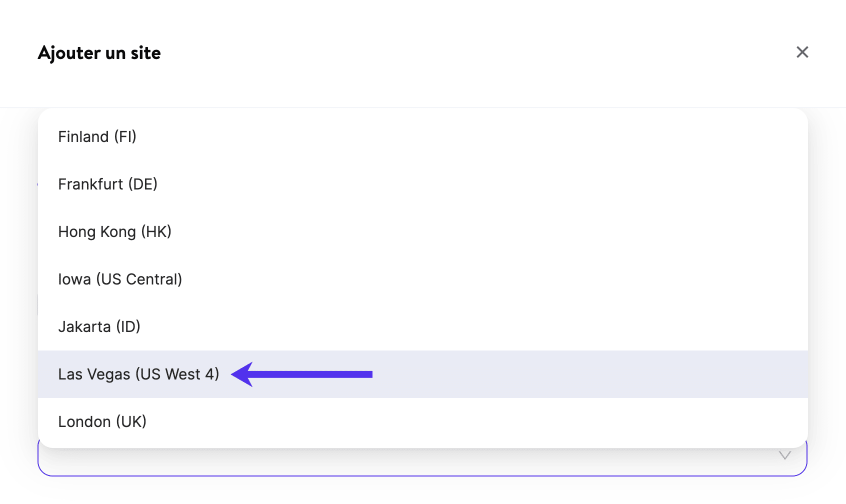
Task: Click the down-chevron icon below the list
Action: click(x=784, y=455)
